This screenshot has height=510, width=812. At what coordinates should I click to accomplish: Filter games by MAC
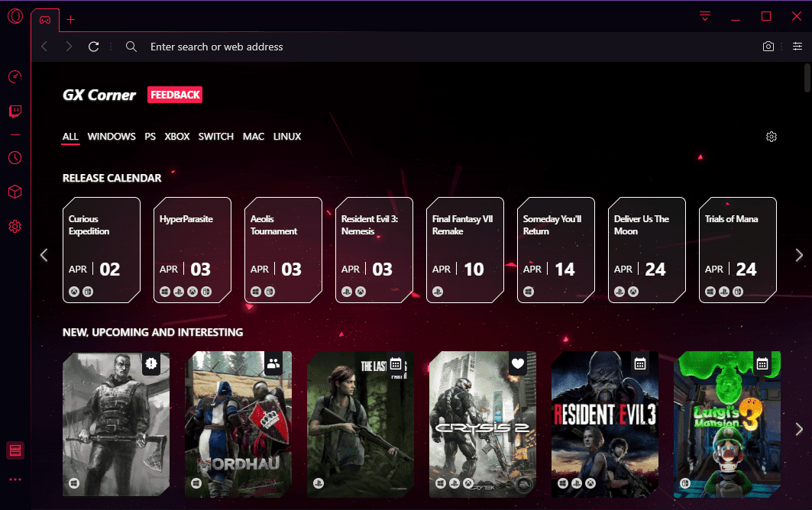click(254, 137)
